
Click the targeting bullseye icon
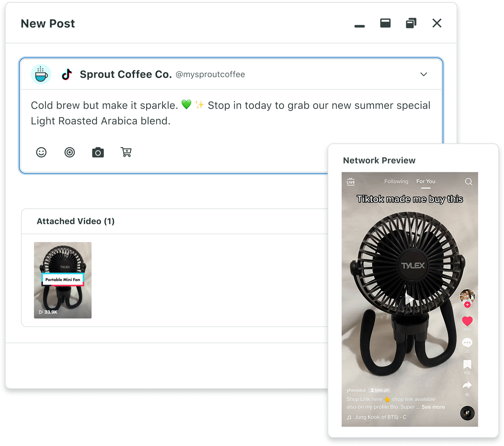coord(70,152)
